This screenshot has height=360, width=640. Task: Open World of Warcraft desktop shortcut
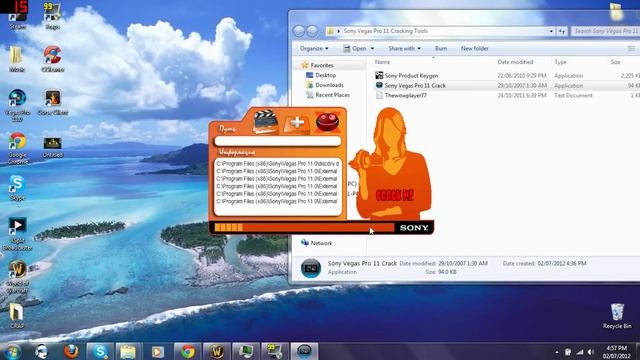[18, 277]
